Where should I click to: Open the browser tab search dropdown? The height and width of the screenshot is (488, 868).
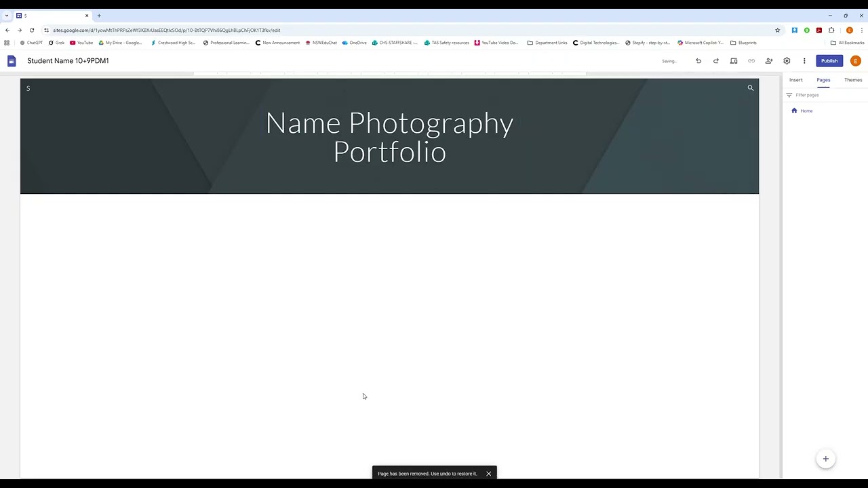pyautogui.click(x=7, y=16)
